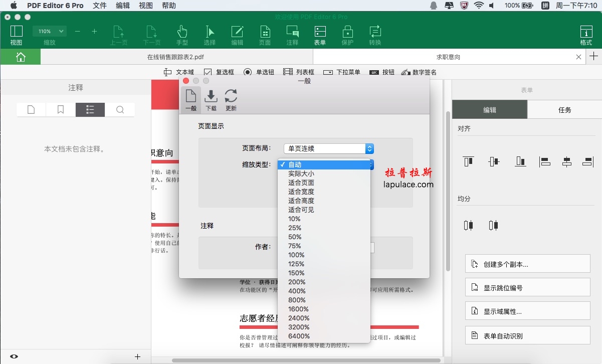Open the search panel in sidebar

click(x=120, y=110)
